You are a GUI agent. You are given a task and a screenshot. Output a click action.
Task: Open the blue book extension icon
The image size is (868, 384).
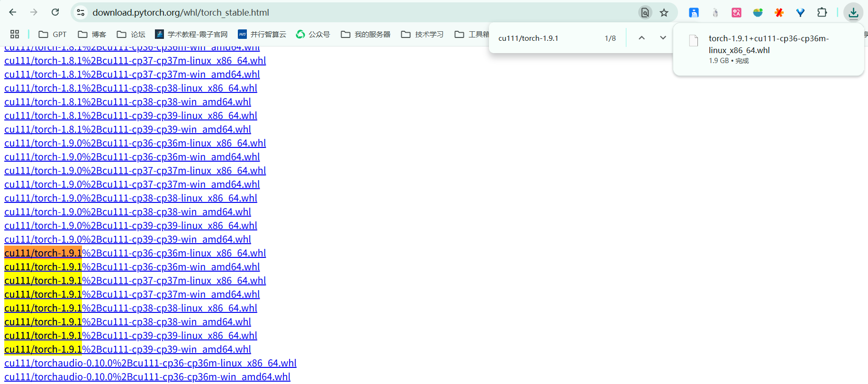coord(694,13)
